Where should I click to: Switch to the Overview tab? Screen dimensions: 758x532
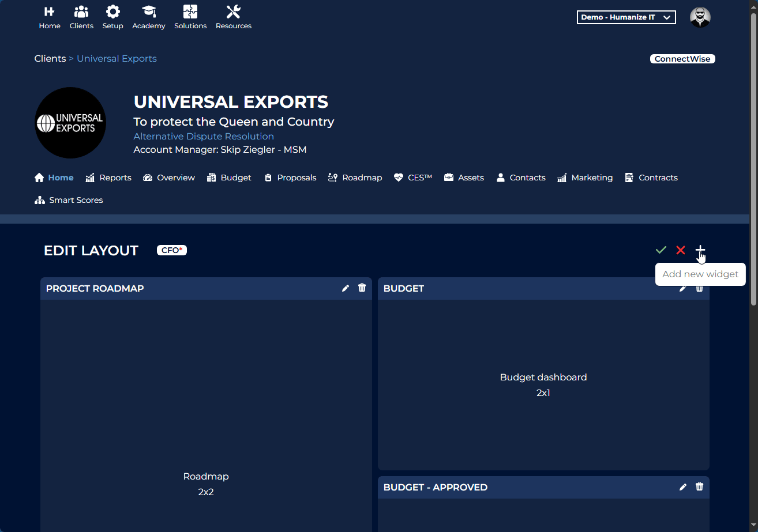point(169,178)
